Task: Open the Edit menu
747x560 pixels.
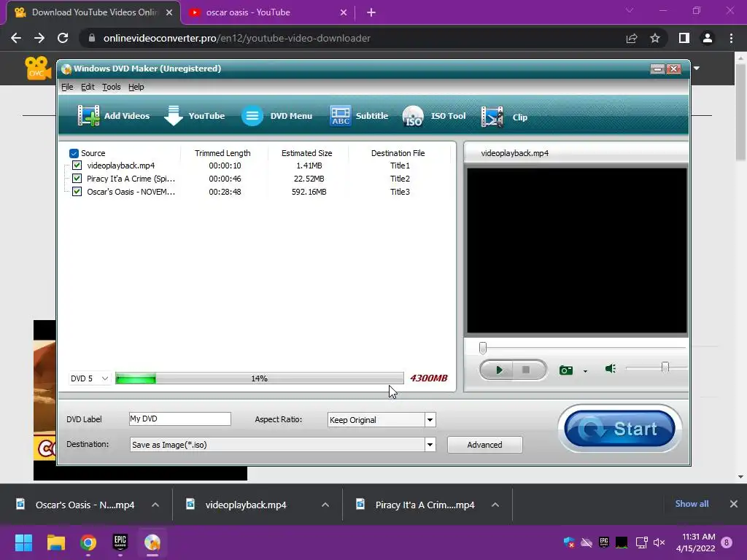Action: [x=88, y=87]
